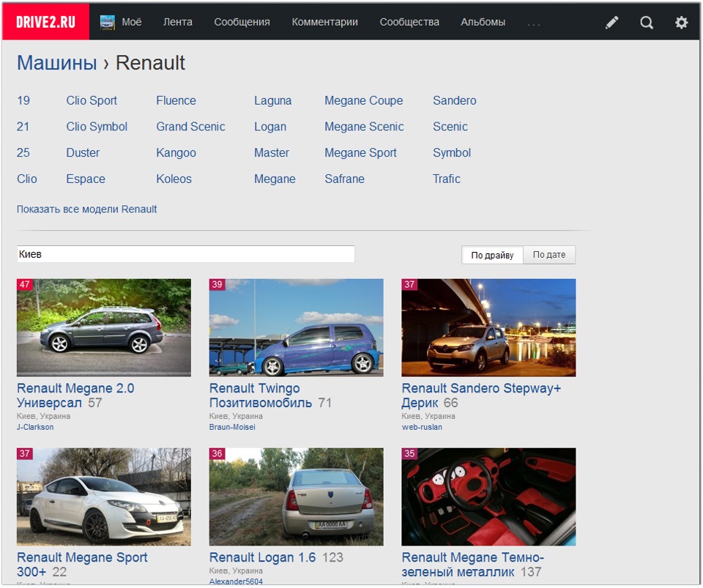Screen dimensions: 703x588
Task: Open the Grand Scenic model link
Action: pos(190,127)
